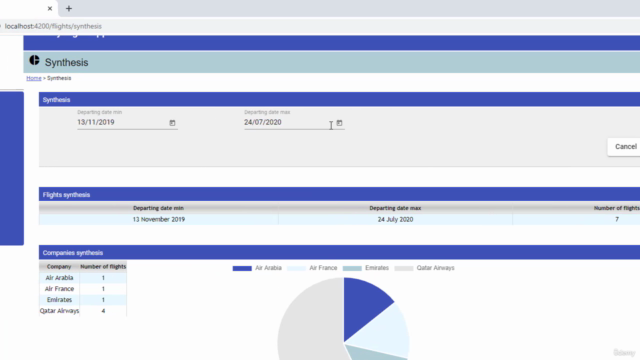This screenshot has width=640, height=360.
Task: Click the Companies table Number of flights header
Action: (103, 267)
